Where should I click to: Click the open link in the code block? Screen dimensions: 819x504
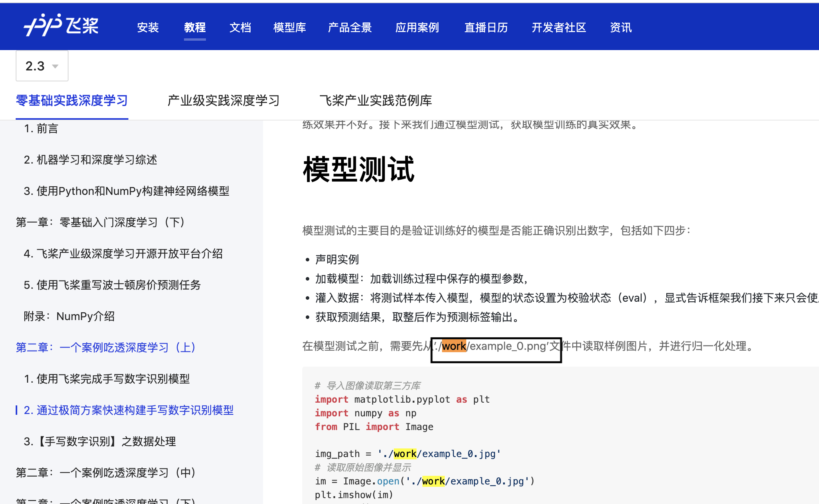[387, 481]
